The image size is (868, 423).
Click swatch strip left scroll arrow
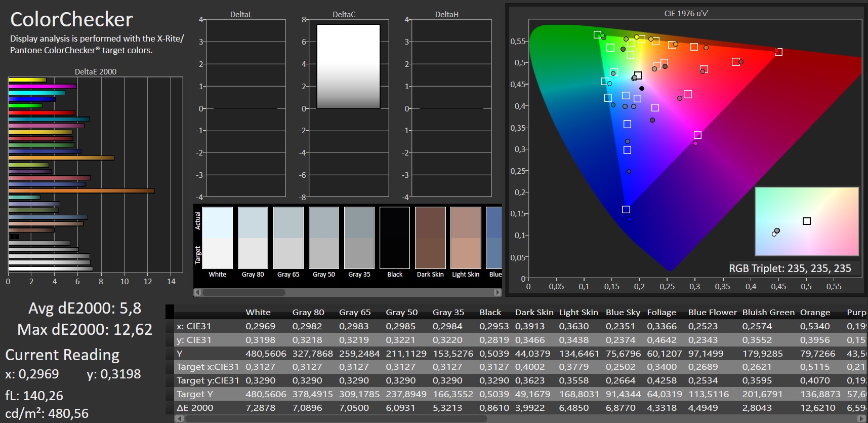point(197,292)
